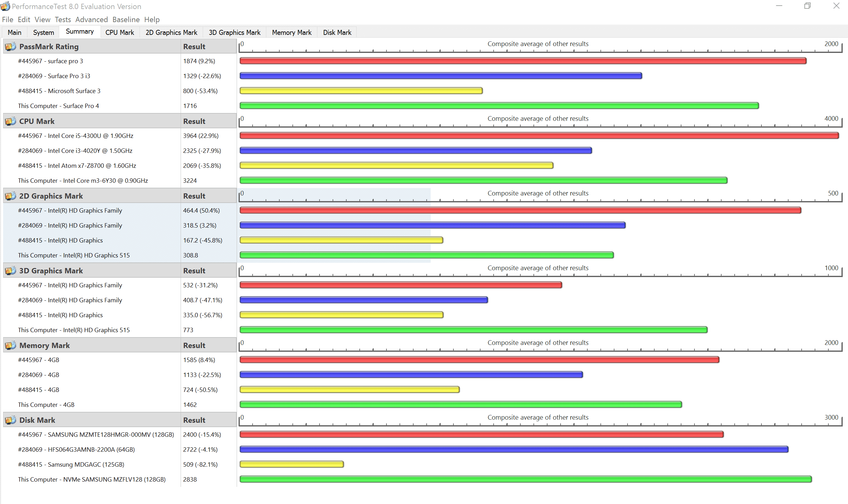Image resolution: width=848 pixels, height=504 pixels.
Task: Click the CPU Mark section icon
Action: [x=11, y=121]
